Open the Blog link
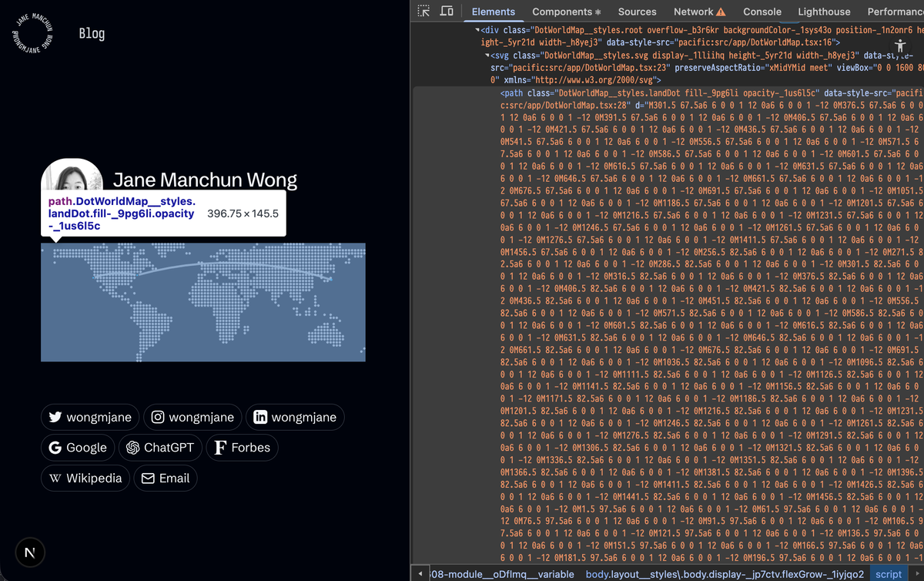 pos(92,33)
